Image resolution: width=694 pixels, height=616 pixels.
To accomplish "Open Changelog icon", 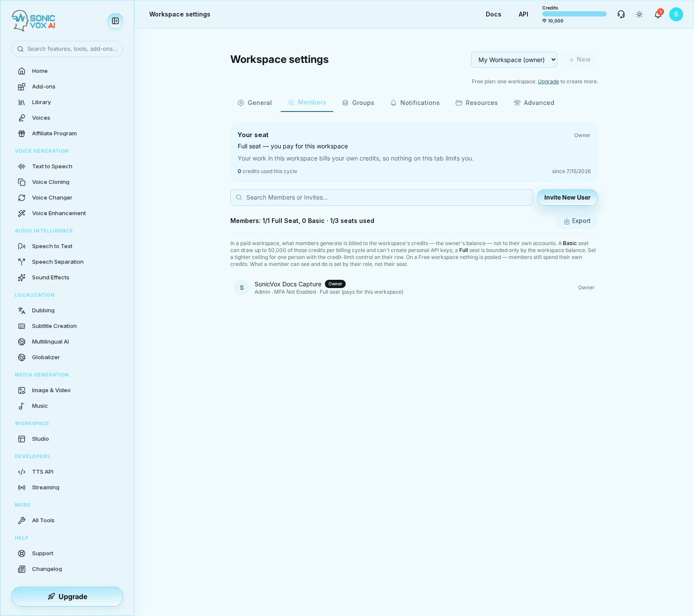I will tap(22, 569).
